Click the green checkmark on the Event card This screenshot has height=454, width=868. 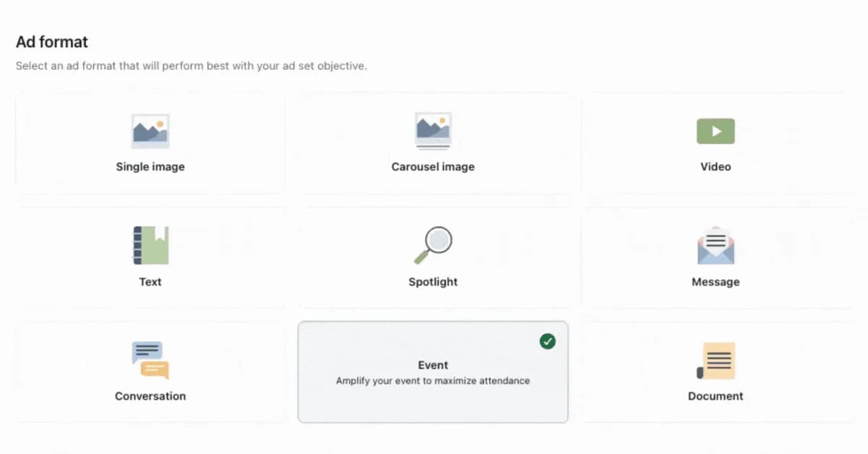click(548, 340)
